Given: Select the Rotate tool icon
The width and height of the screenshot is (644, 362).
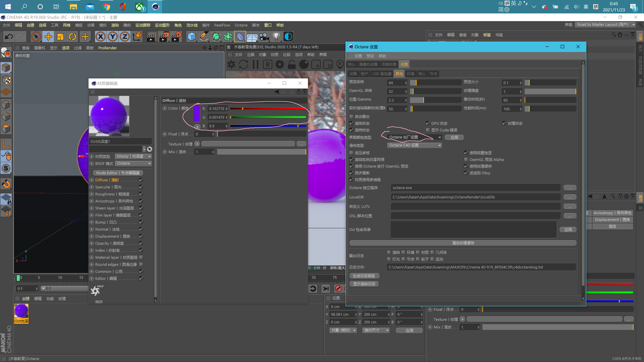Looking at the screenshot, I should click(72, 37).
